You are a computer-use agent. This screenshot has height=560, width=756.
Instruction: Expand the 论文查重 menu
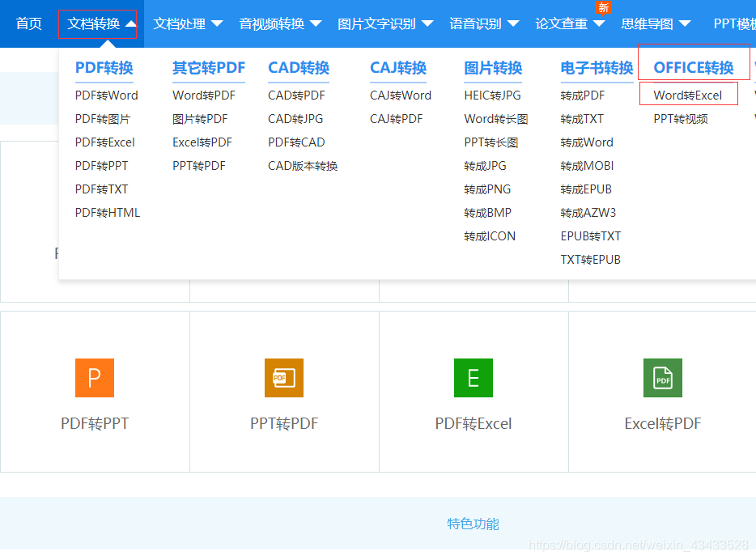570,23
